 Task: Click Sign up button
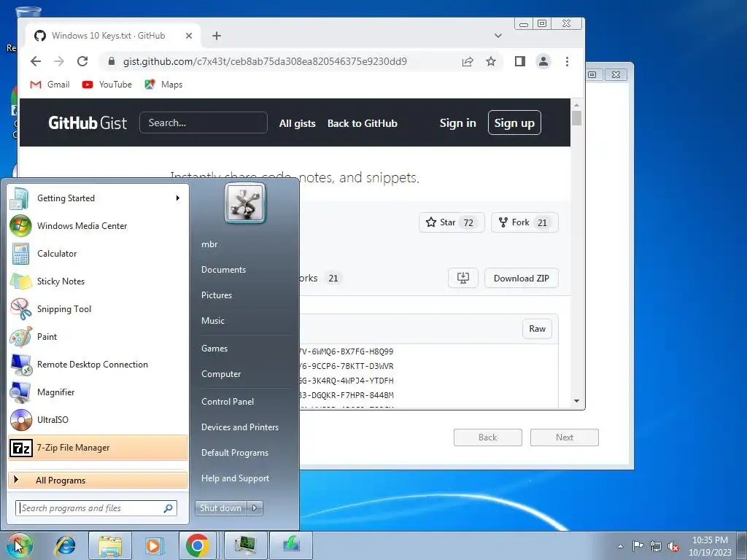tap(514, 122)
